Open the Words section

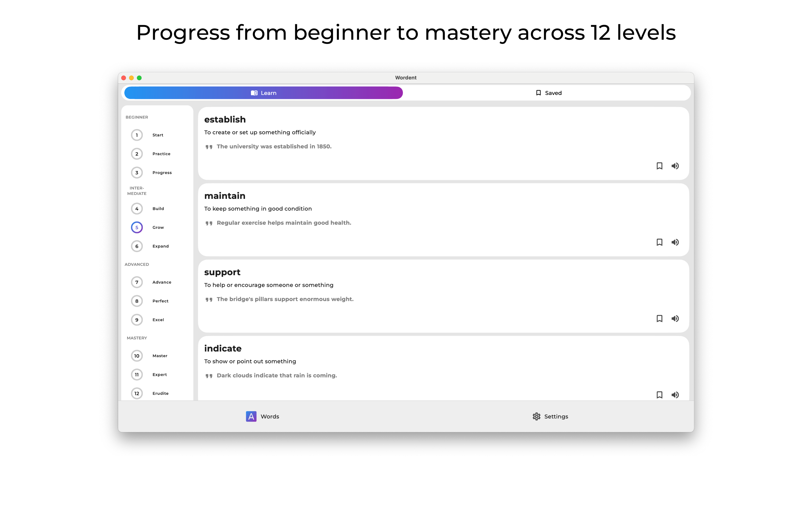tap(262, 417)
